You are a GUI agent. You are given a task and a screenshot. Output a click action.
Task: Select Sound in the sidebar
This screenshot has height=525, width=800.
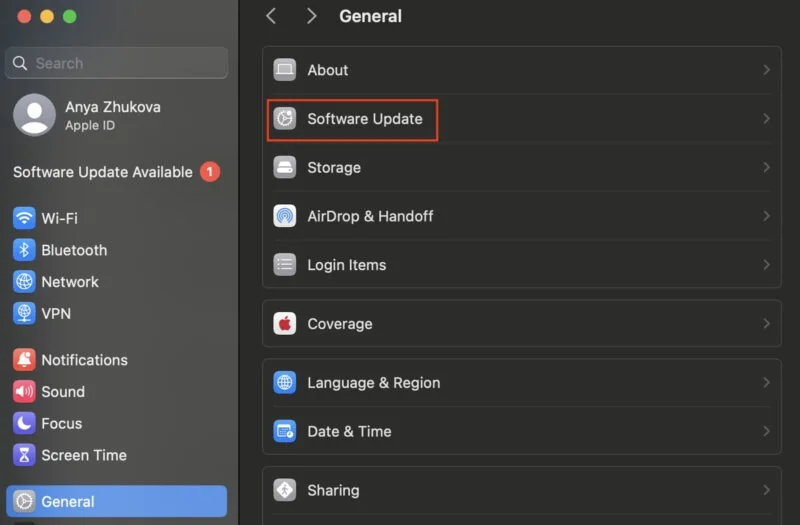tap(117, 391)
